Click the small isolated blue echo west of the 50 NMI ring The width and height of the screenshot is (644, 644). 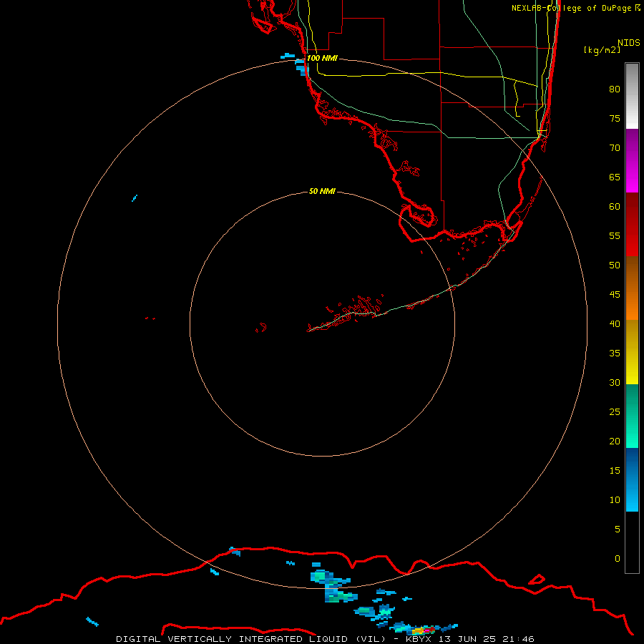(x=135, y=198)
